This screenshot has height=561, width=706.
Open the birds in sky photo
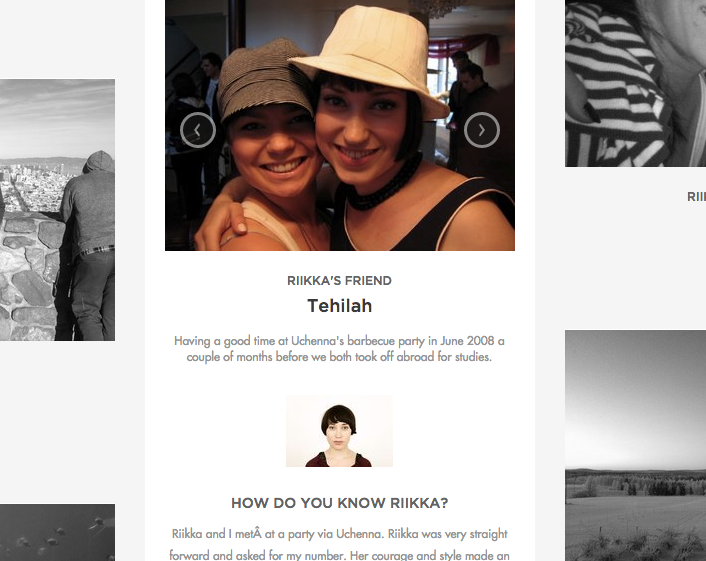(x=57, y=533)
